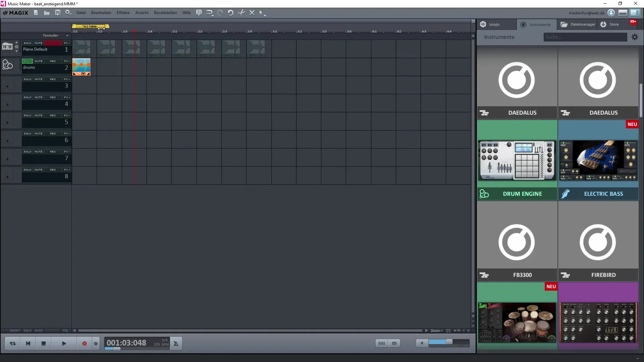
Task: Click the metronome icon
Action: pyautogui.click(x=176, y=344)
